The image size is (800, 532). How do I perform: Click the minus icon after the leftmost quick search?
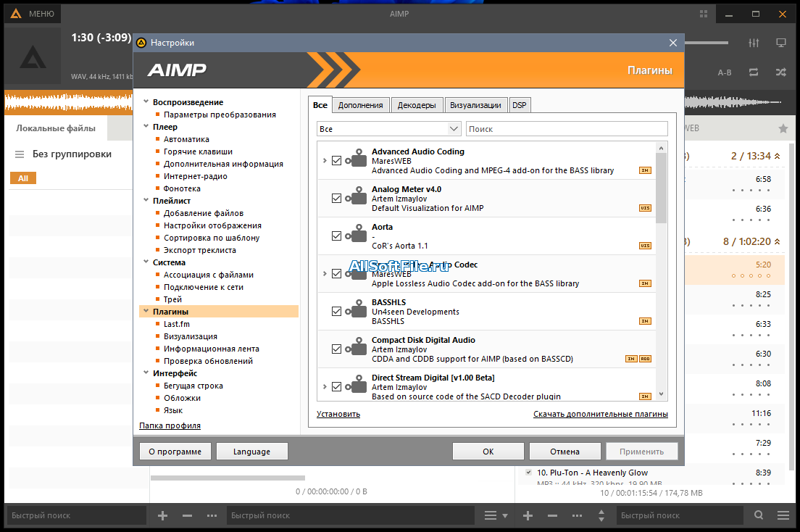(187, 515)
